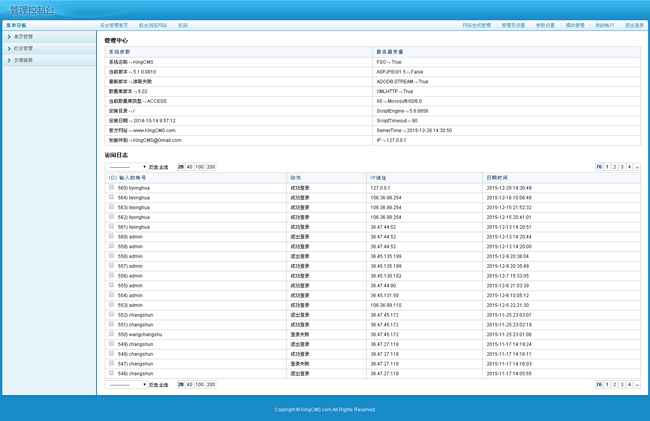Viewport: 650px width, 421px height.
Task: Go to page 2 in top pagination
Action: [x=614, y=167]
